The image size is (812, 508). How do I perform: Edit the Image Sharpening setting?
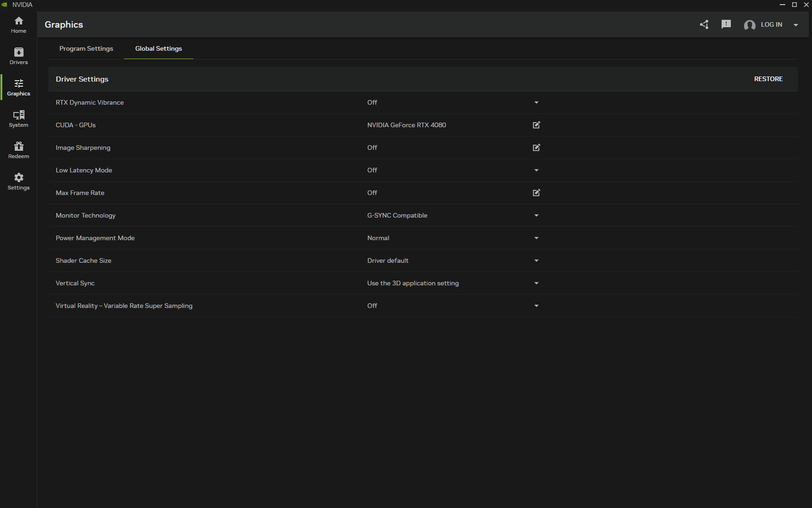(536, 148)
